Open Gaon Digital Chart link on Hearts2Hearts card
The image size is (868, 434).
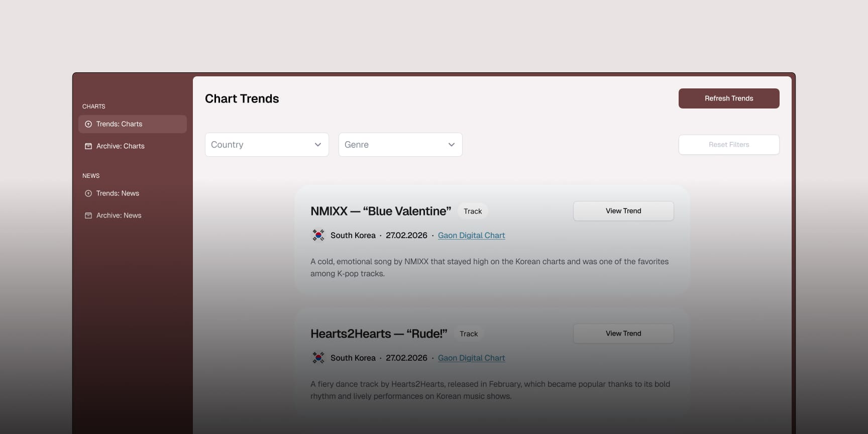(471, 358)
